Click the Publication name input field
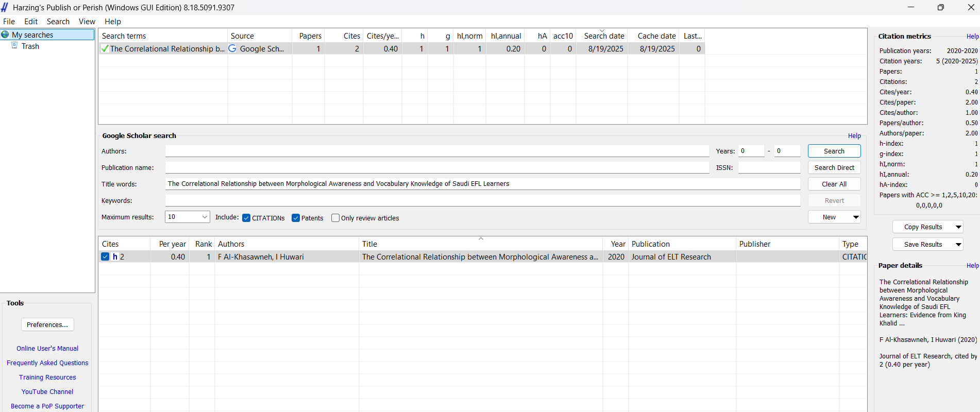 tap(437, 167)
